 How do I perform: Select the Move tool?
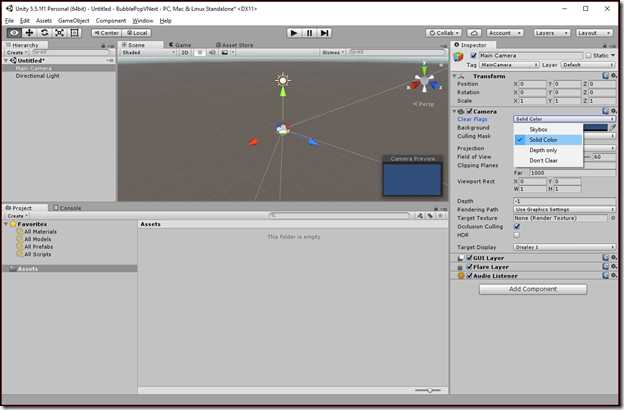(29, 33)
